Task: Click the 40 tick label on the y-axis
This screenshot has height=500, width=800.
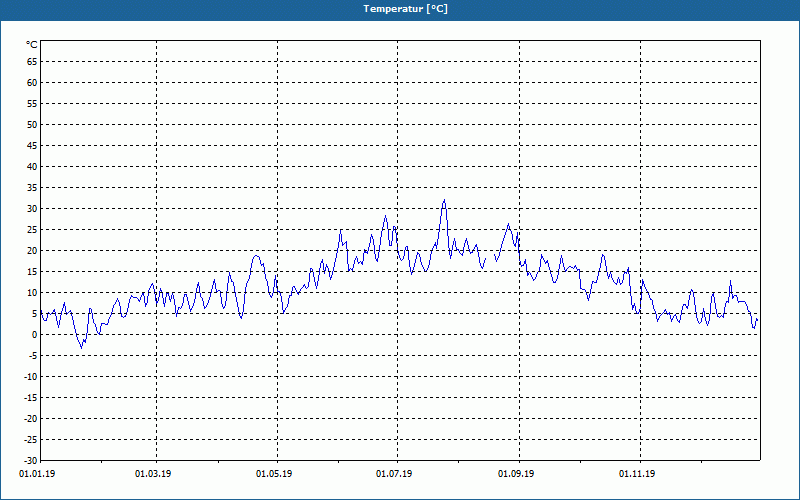Action: 31,167
